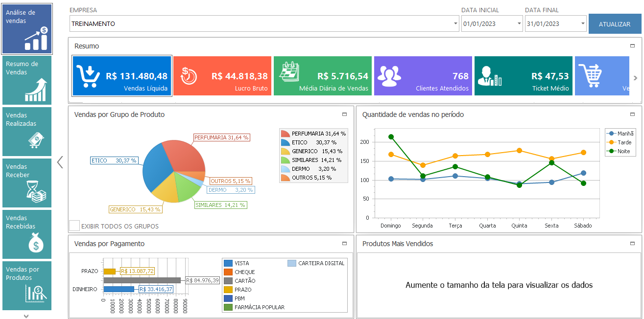
Task: Click the Lucro Bruto summary card
Action: (222, 76)
